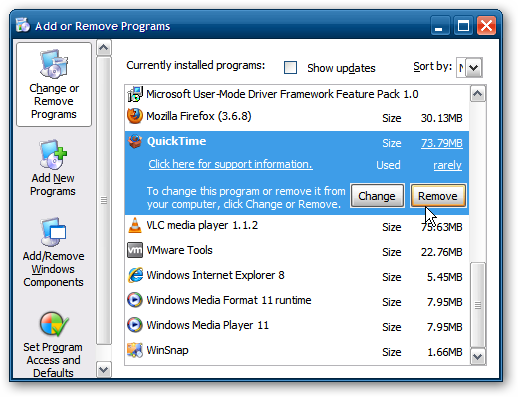Click the Change button for QuickTime
Image resolution: width=518 pixels, height=397 pixels.
(377, 196)
